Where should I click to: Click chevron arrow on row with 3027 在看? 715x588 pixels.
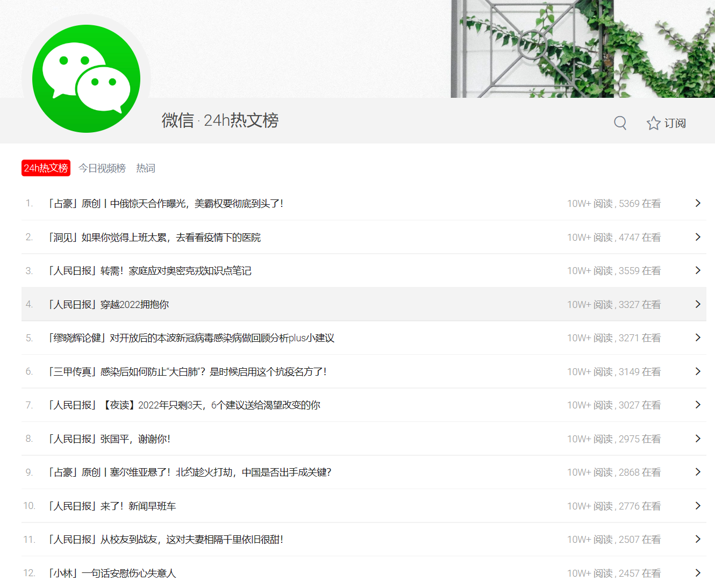click(x=698, y=405)
